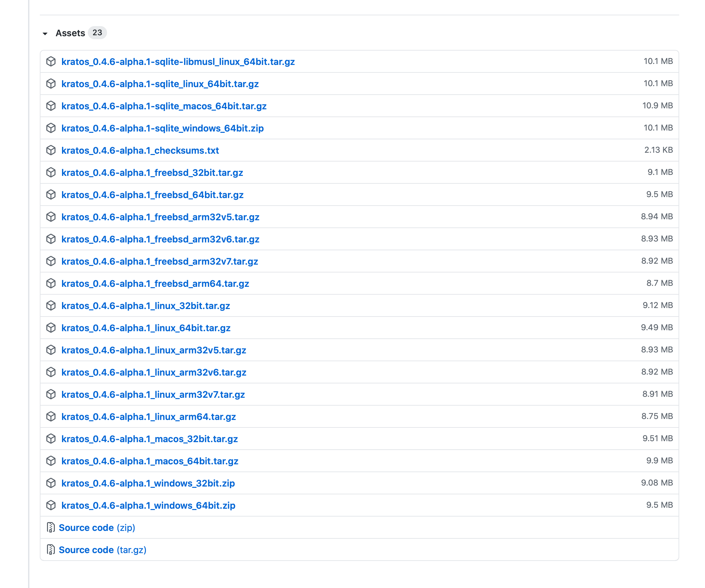The height and width of the screenshot is (588, 705).
Task: Open kratos_0.4.6-alpha.1_checksums.txt
Action: click(x=140, y=150)
